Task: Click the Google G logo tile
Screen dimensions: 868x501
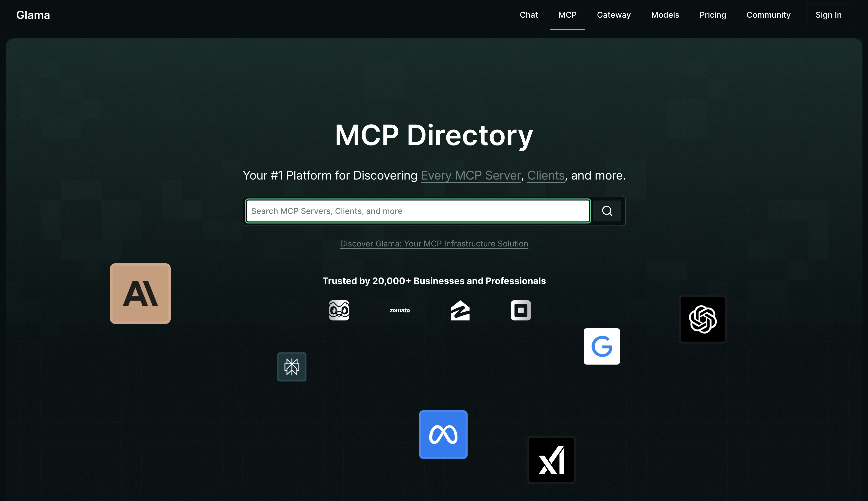Action: tap(601, 346)
